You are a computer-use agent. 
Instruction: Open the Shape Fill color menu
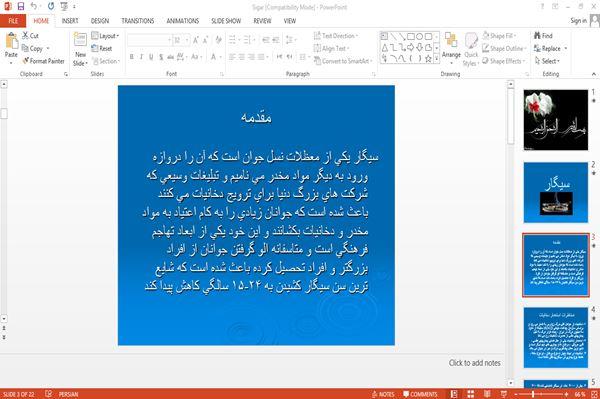[499, 36]
